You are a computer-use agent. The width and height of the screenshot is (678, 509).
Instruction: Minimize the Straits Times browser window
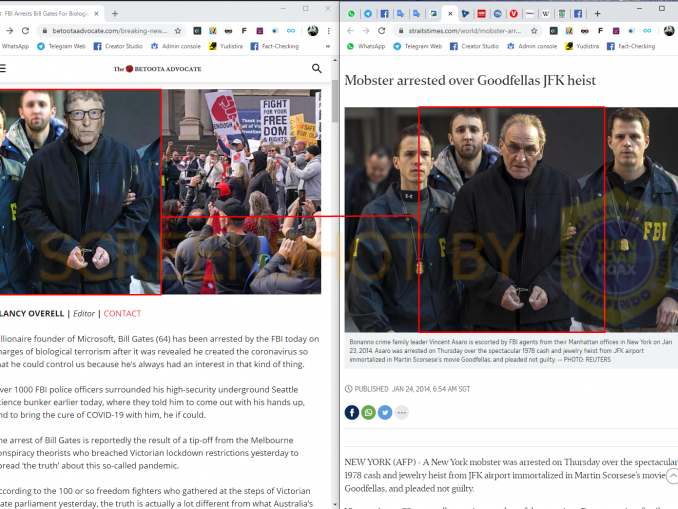[x=640, y=8]
